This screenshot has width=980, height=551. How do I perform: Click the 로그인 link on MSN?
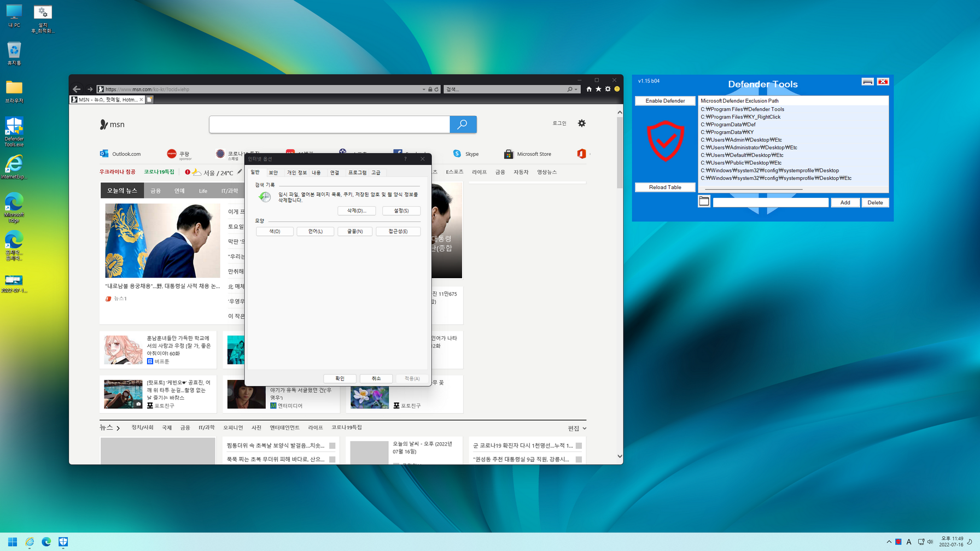click(559, 124)
